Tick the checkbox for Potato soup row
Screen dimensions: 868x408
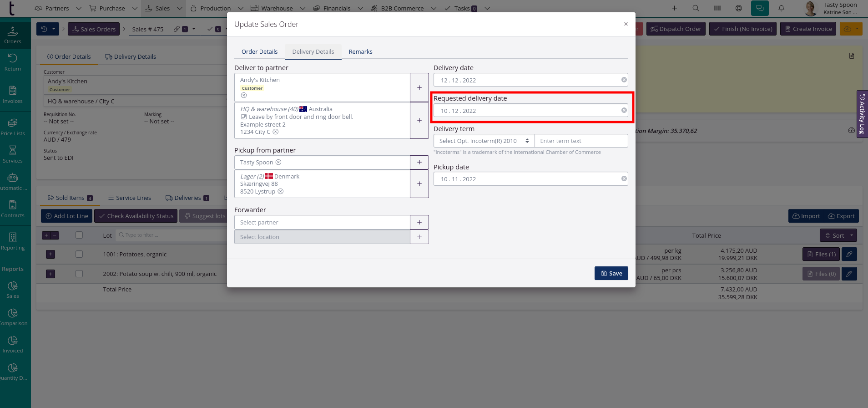tap(79, 274)
